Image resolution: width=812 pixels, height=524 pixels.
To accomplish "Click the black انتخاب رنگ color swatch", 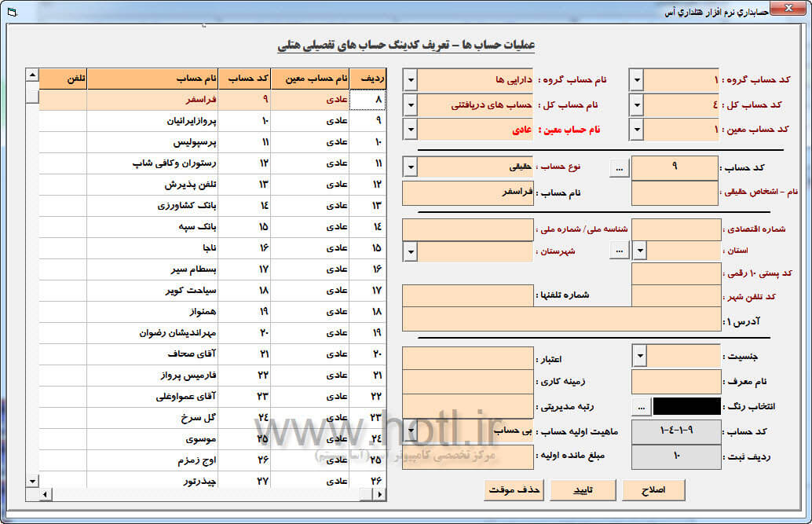I will click(686, 406).
